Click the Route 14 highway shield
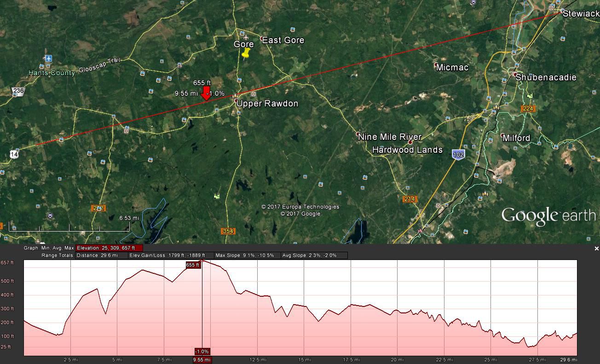This screenshot has height=364, width=600. click(x=14, y=155)
